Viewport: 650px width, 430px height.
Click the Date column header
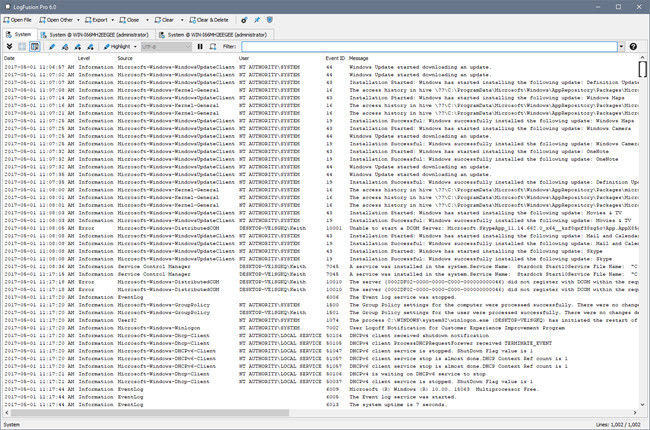point(9,58)
